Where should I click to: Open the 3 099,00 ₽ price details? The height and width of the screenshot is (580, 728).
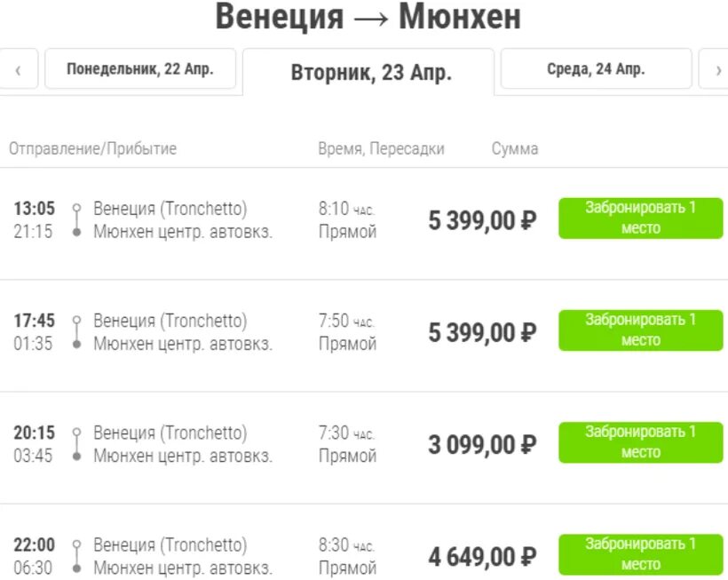click(482, 444)
